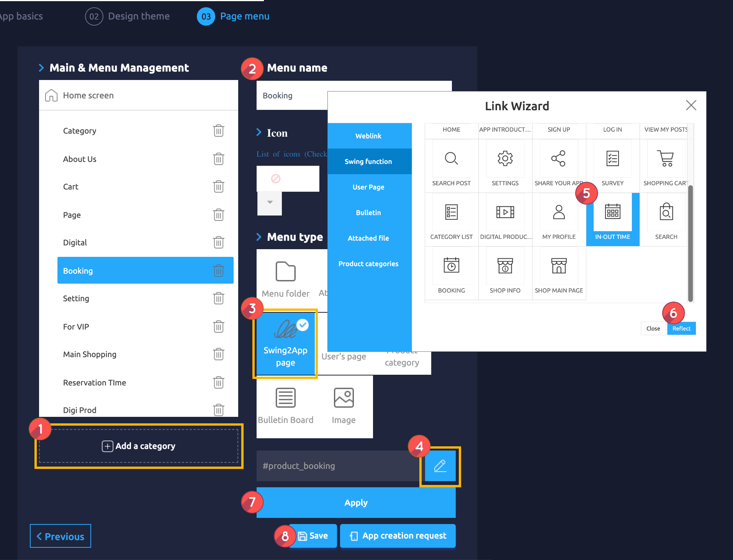733x560 pixels.
Task: Open the Product categories tab
Action: click(x=368, y=264)
